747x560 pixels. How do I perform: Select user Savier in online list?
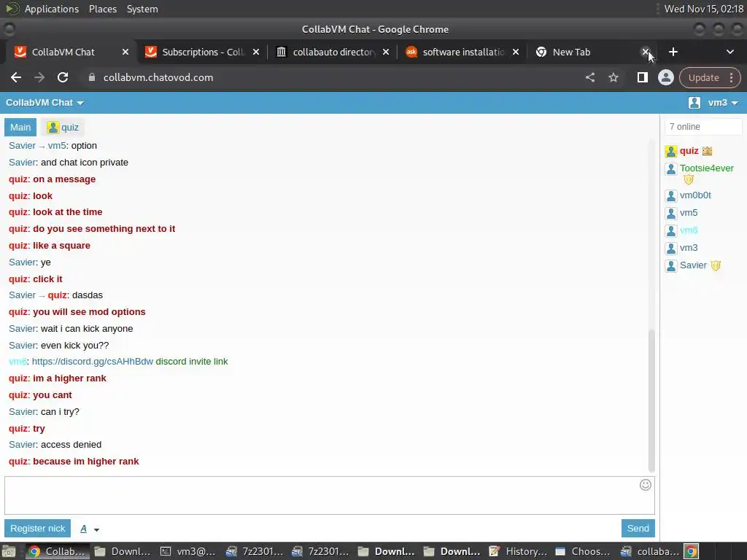[693, 265]
